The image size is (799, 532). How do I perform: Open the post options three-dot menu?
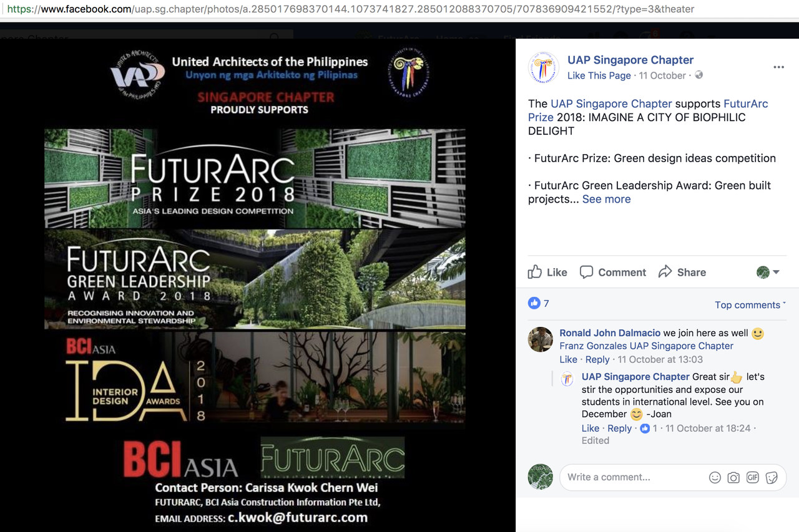tap(778, 67)
